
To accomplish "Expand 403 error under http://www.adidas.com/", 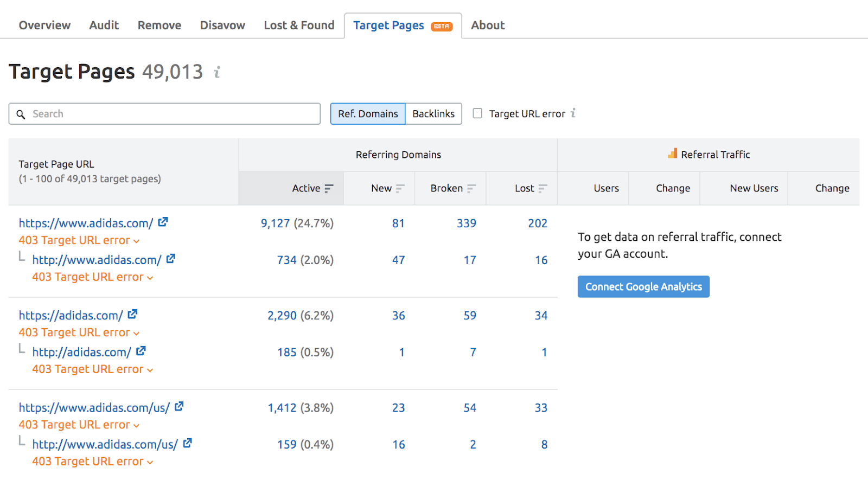I will pyautogui.click(x=93, y=277).
